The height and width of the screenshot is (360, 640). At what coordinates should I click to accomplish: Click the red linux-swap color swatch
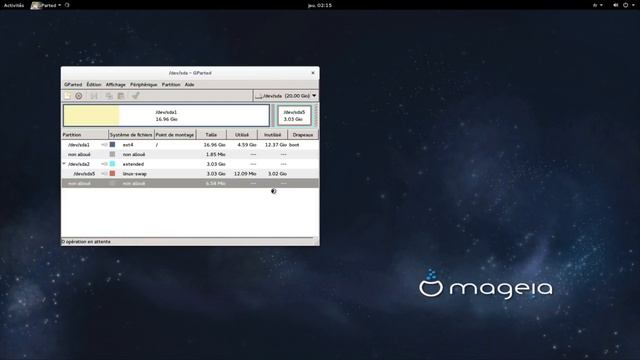[x=113, y=174]
